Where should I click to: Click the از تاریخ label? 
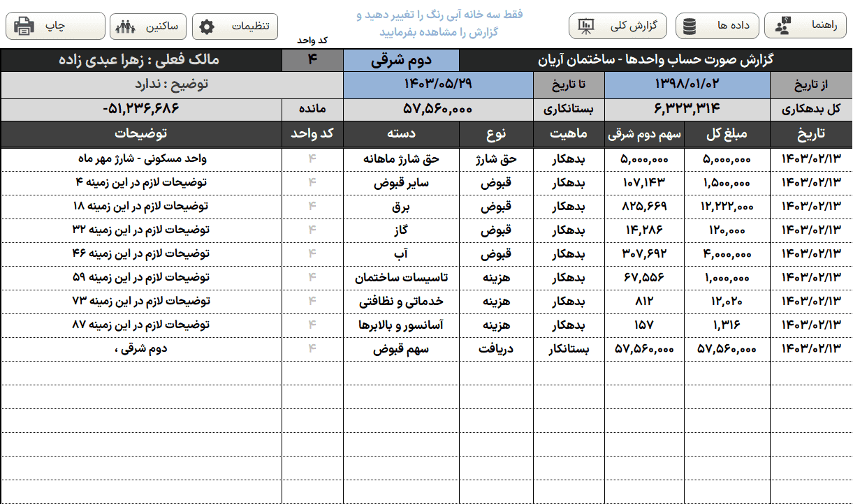tap(811, 84)
